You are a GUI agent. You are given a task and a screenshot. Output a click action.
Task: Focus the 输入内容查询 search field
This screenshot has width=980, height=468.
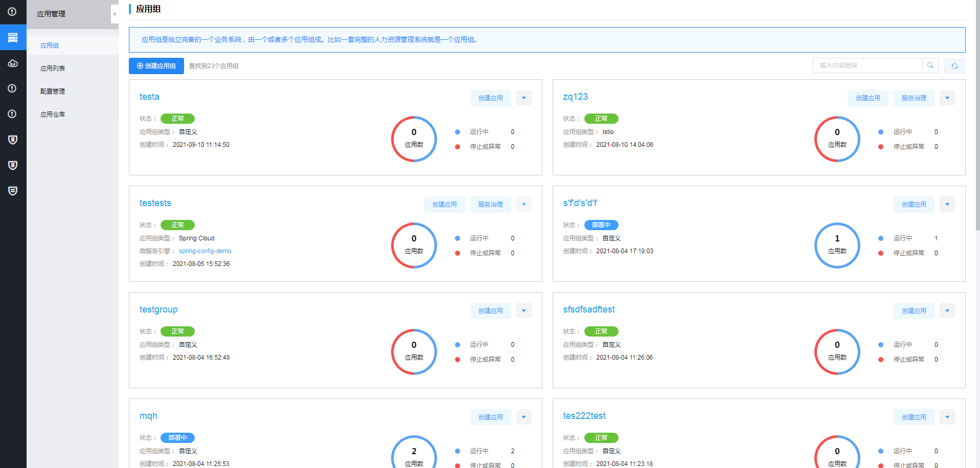tap(868, 65)
